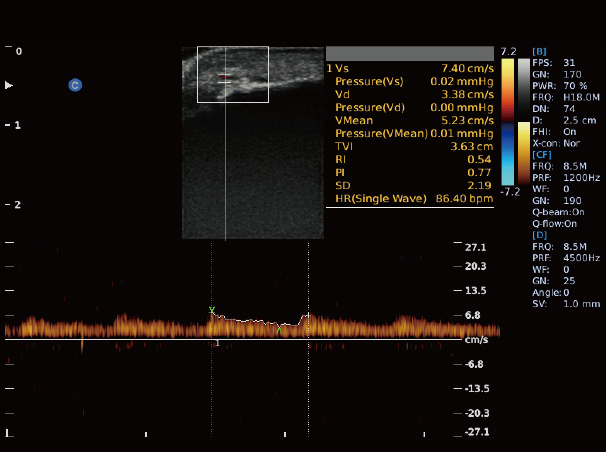
Task: Click the green X caliper on waveform
Action: [211, 311]
